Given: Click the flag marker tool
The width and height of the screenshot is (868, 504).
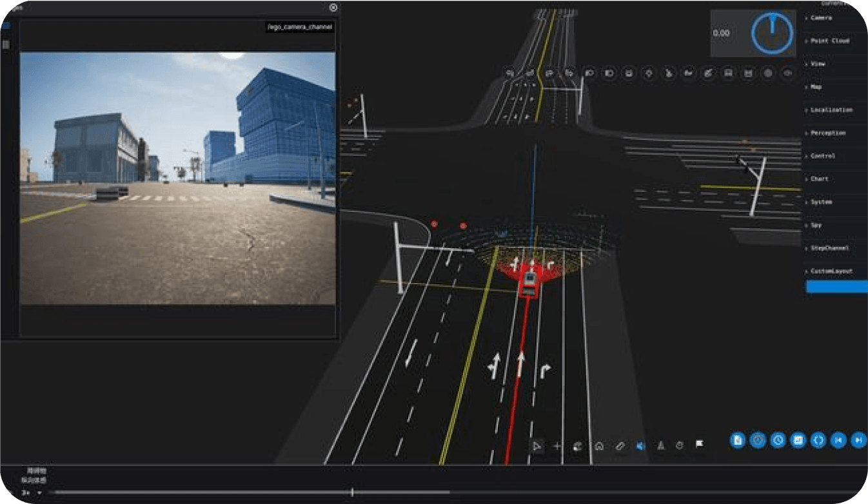Looking at the screenshot, I should point(699,445).
